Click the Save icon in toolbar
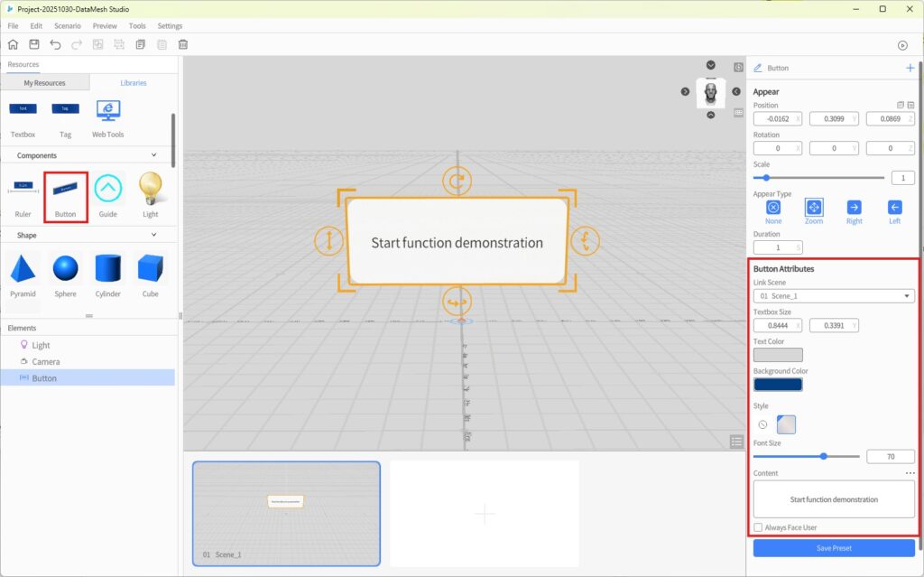This screenshot has height=577, width=924. point(34,44)
